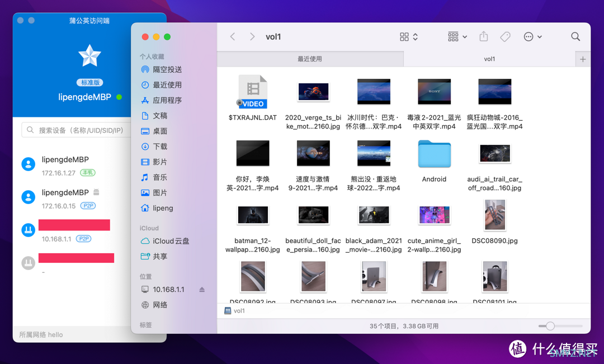Switch Finder icon view mode
604x364 pixels.
pyautogui.click(x=408, y=36)
